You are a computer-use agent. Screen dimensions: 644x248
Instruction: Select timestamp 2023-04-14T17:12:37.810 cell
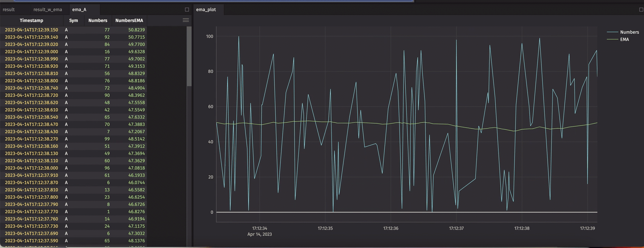click(x=31, y=190)
